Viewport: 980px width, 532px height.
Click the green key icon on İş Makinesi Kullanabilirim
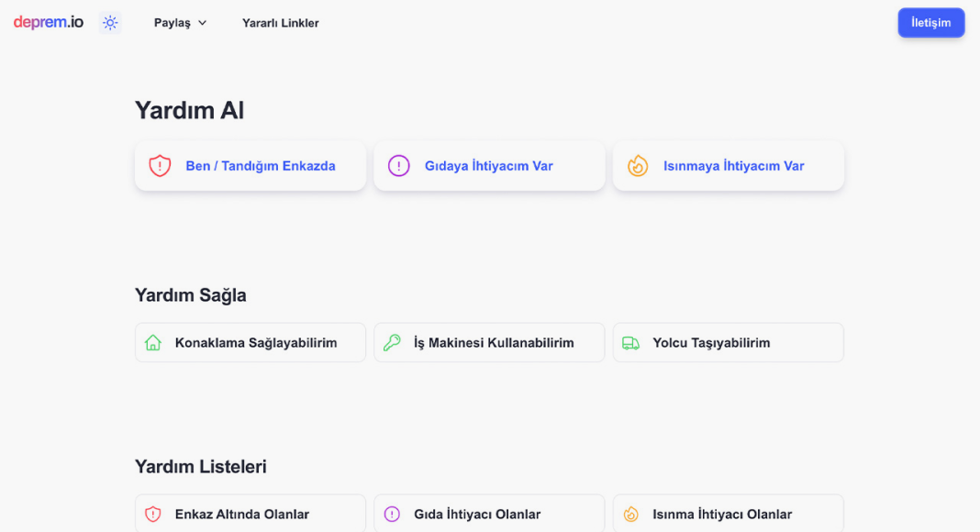(x=392, y=343)
